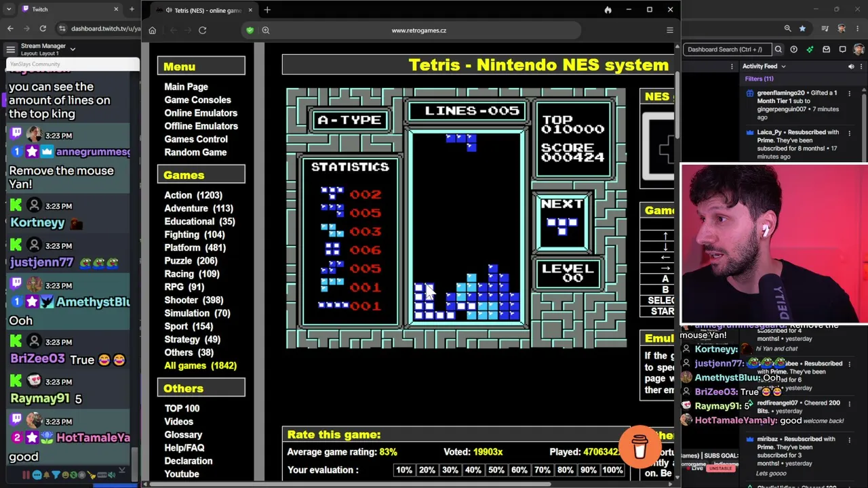The image size is (868, 488).
Task: Click the zoom icon in the Twitch browser toolbar
Action: point(787,28)
